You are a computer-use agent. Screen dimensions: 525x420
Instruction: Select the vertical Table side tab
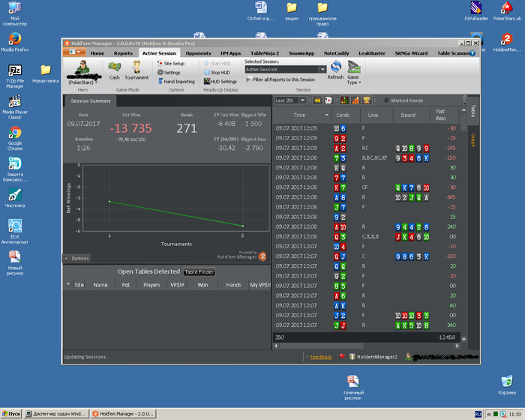[473, 111]
